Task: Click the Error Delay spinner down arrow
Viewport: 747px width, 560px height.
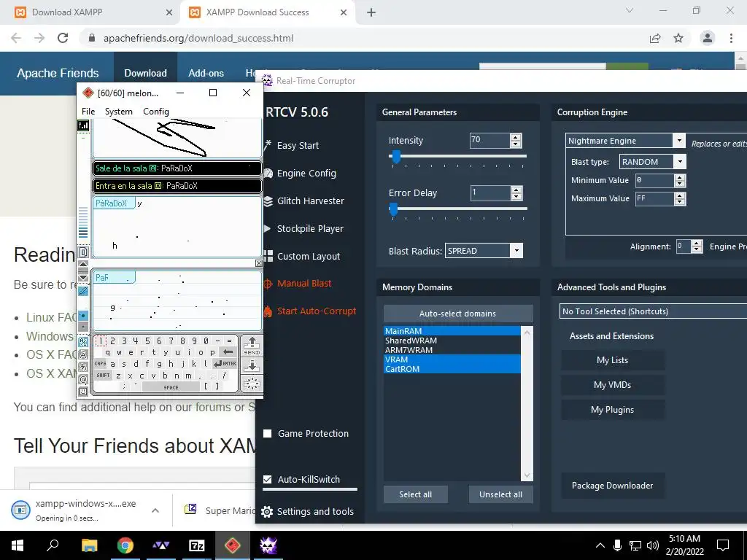Action: 516,197
